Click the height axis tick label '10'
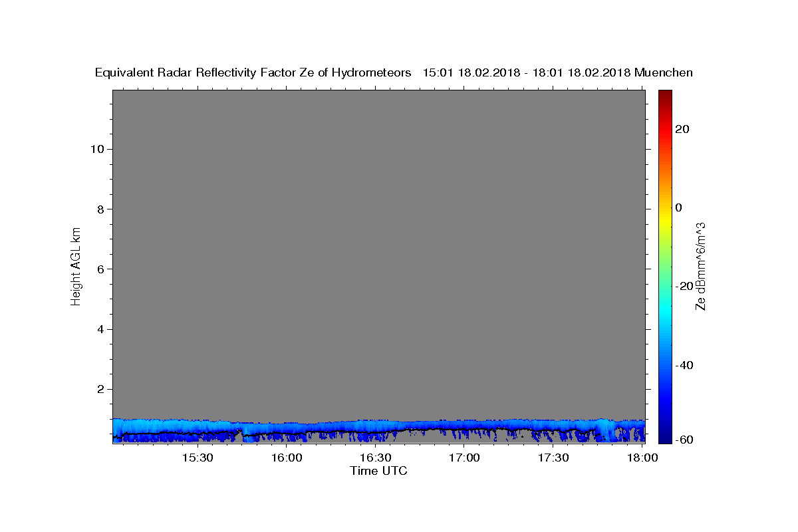Image resolution: width=798 pixels, height=532 pixels. click(x=97, y=149)
